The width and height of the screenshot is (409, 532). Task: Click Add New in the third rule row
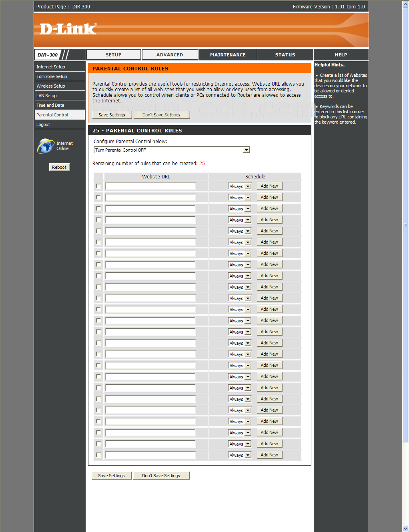tap(269, 208)
